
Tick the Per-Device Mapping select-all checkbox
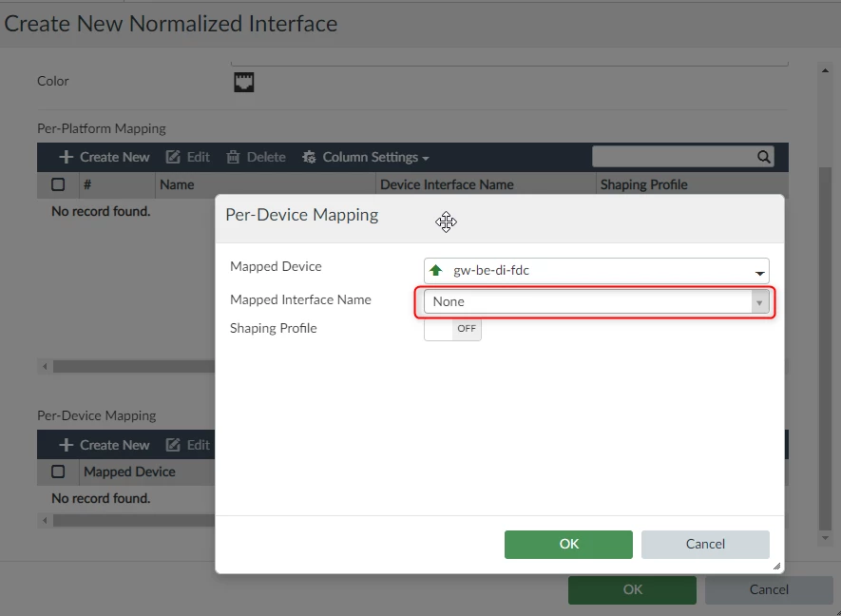[x=58, y=472]
